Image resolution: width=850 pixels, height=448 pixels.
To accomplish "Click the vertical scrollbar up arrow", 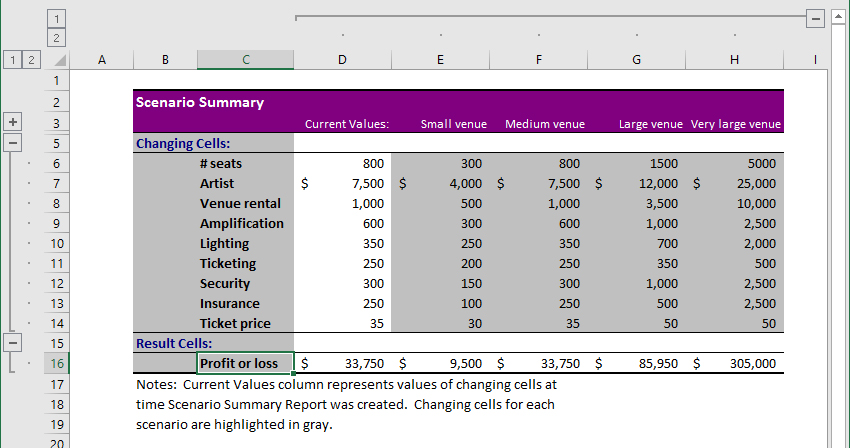I will point(839,16).
